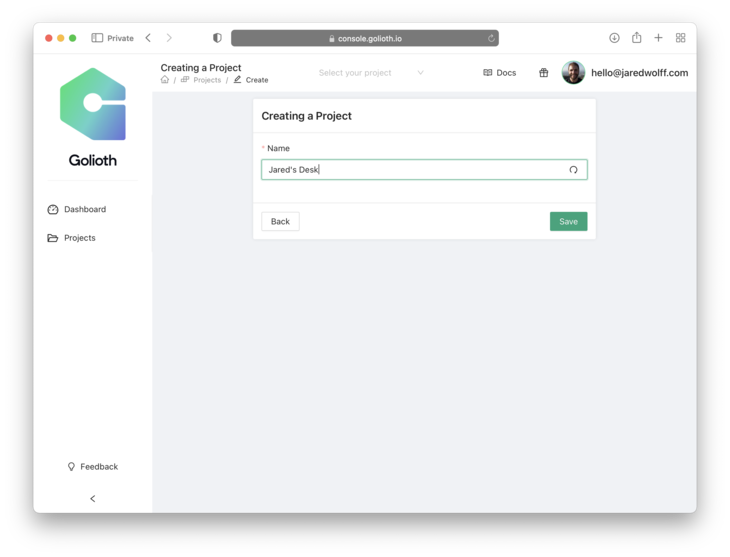Click the Dashboard gauge icon
The height and width of the screenshot is (557, 730).
tap(53, 210)
